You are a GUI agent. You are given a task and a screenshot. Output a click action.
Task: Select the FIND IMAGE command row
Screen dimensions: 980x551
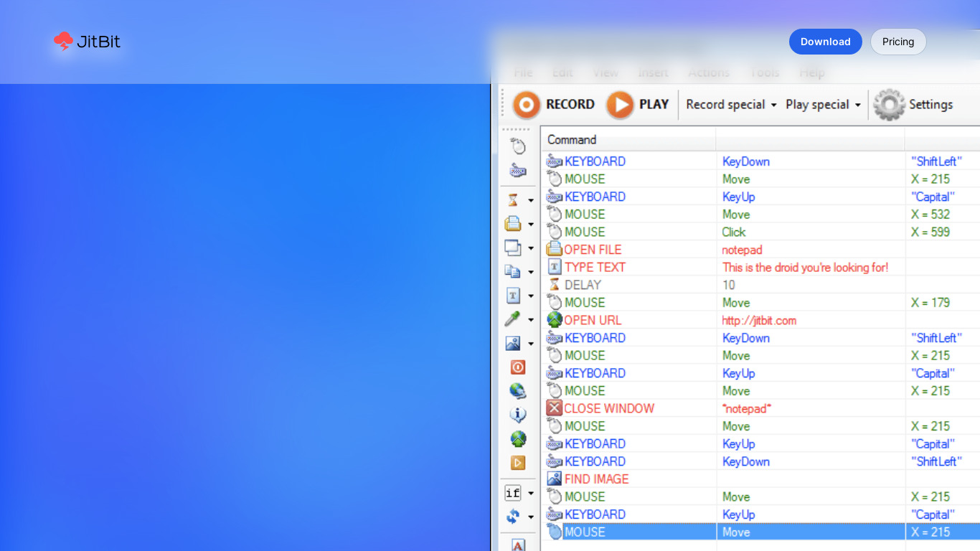760,479
